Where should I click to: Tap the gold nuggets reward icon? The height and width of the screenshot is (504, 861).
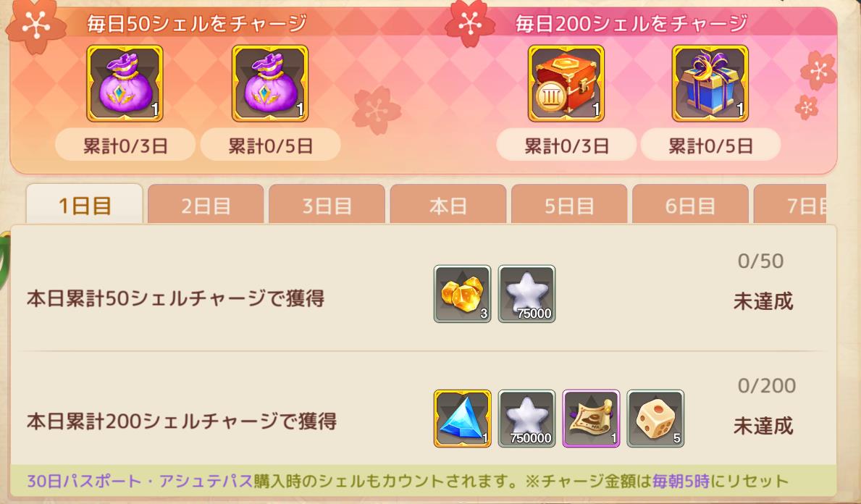462,294
